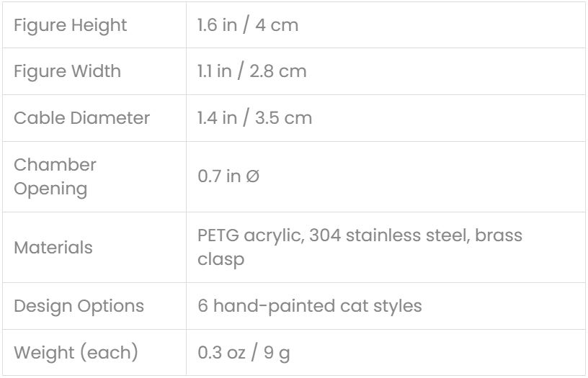This screenshot has height=378, width=588.
Task: Click the Chamber Opening label
Action: pos(55,176)
